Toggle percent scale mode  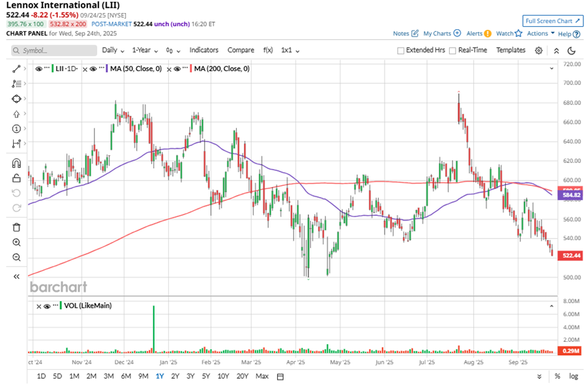tap(557, 376)
